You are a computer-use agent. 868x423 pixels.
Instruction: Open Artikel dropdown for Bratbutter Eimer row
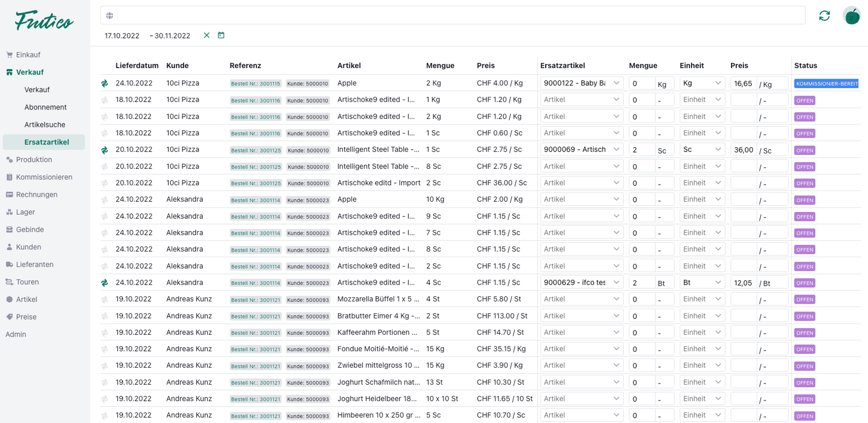tap(581, 316)
